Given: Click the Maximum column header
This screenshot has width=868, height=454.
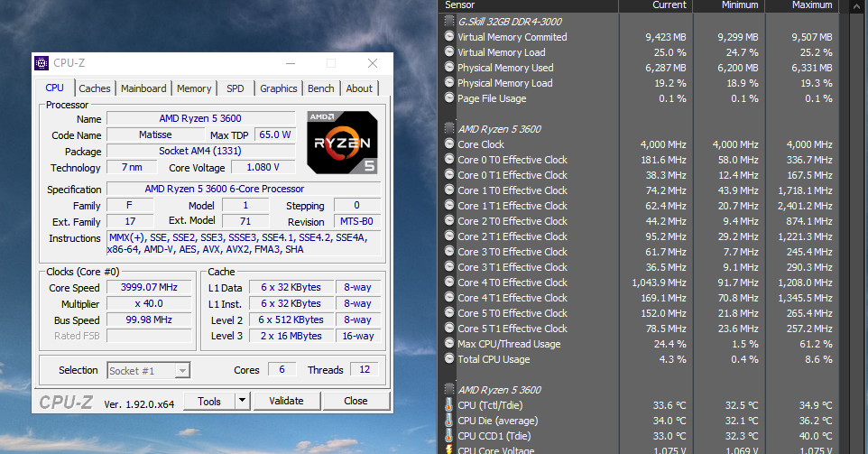Looking at the screenshot, I should click(801, 5).
